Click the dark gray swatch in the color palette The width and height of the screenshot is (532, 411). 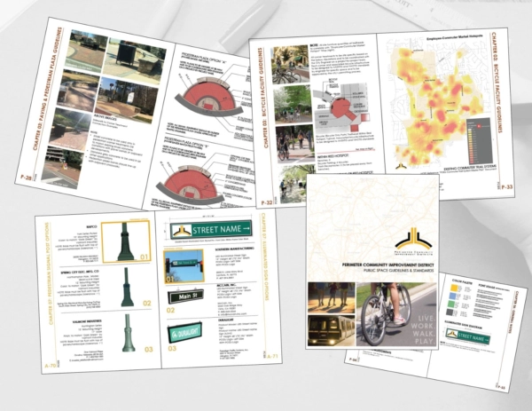click(451, 313)
